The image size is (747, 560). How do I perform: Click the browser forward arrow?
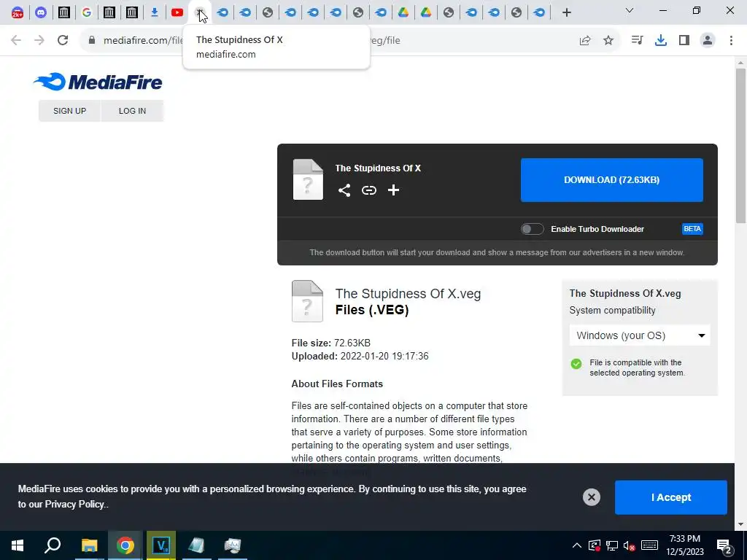pos(39,40)
